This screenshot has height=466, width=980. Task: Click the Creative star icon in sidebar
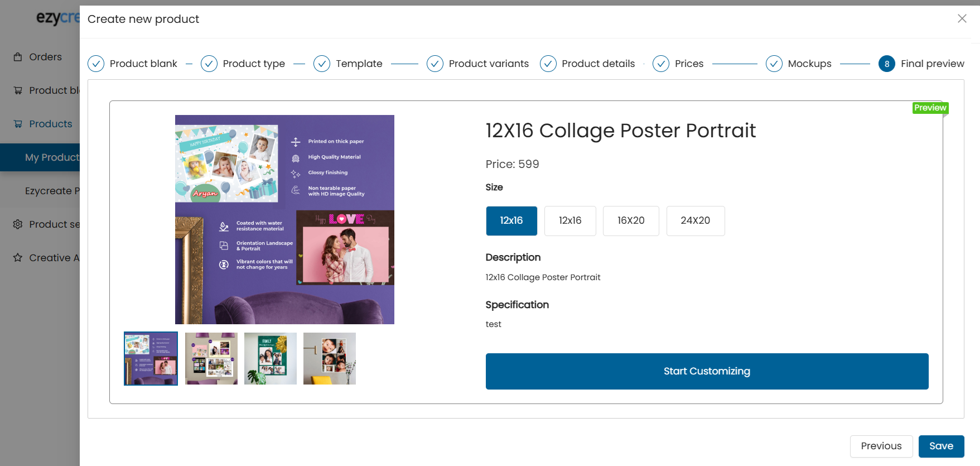click(18, 258)
